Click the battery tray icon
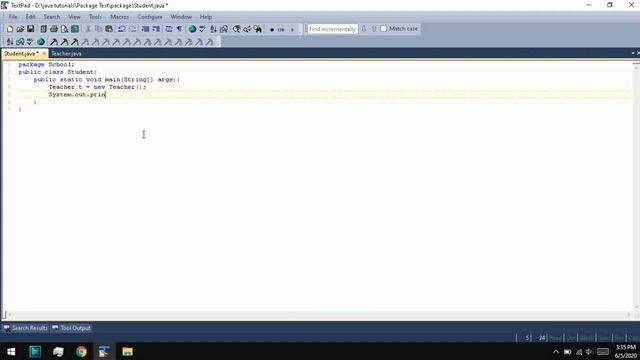Viewport: 640px width, 360px height. [x=567, y=351]
